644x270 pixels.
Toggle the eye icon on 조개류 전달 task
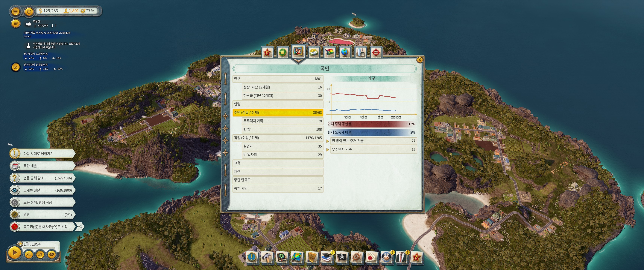coord(15,190)
